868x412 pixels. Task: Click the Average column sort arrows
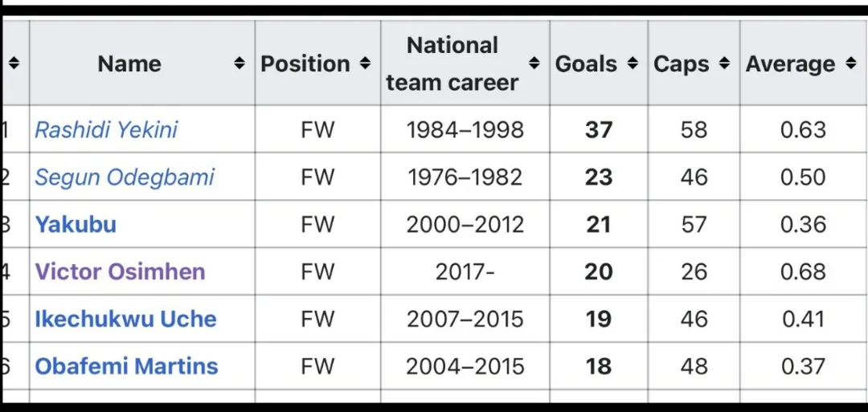851,63
